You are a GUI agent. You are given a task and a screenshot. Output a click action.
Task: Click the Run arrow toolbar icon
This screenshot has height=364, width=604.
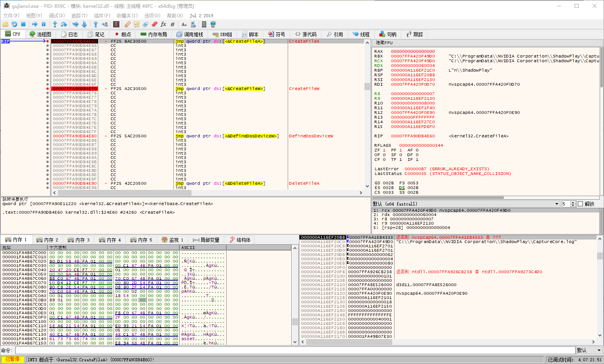[x=35, y=24]
